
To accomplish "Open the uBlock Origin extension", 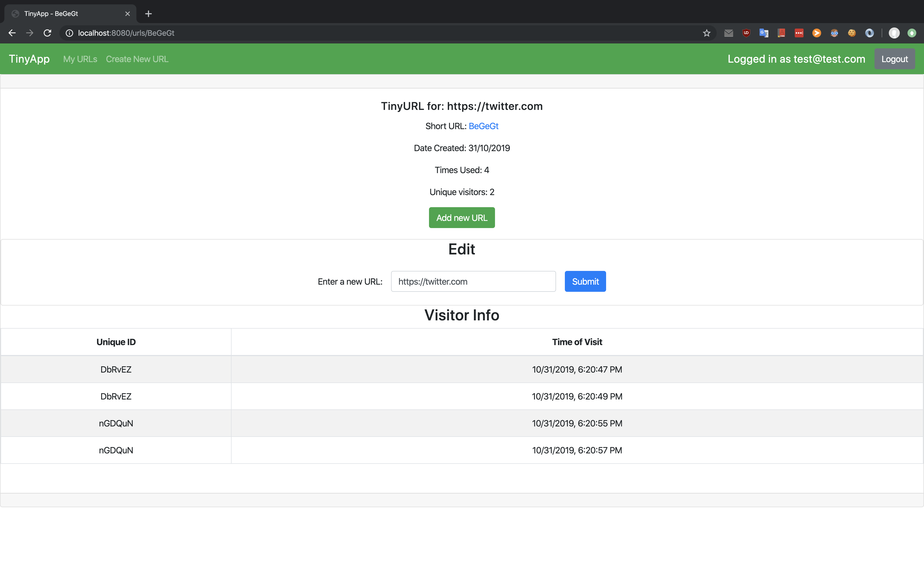I will coord(746,33).
